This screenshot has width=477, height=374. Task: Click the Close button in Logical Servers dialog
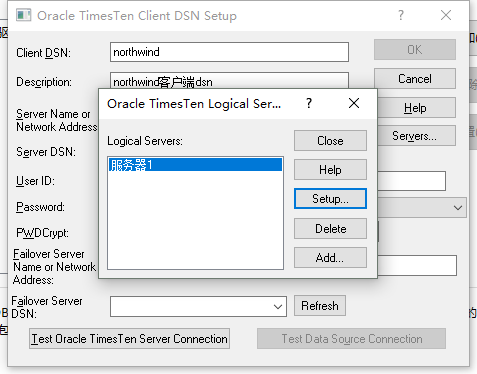pos(330,141)
